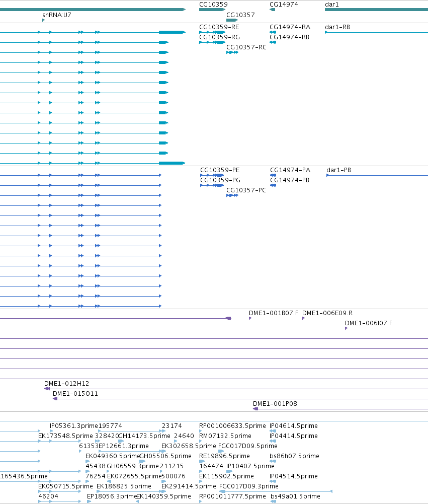Select EST EK291414.5prime
The width and height of the screenshot is (428, 504).
(x=189, y=486)
